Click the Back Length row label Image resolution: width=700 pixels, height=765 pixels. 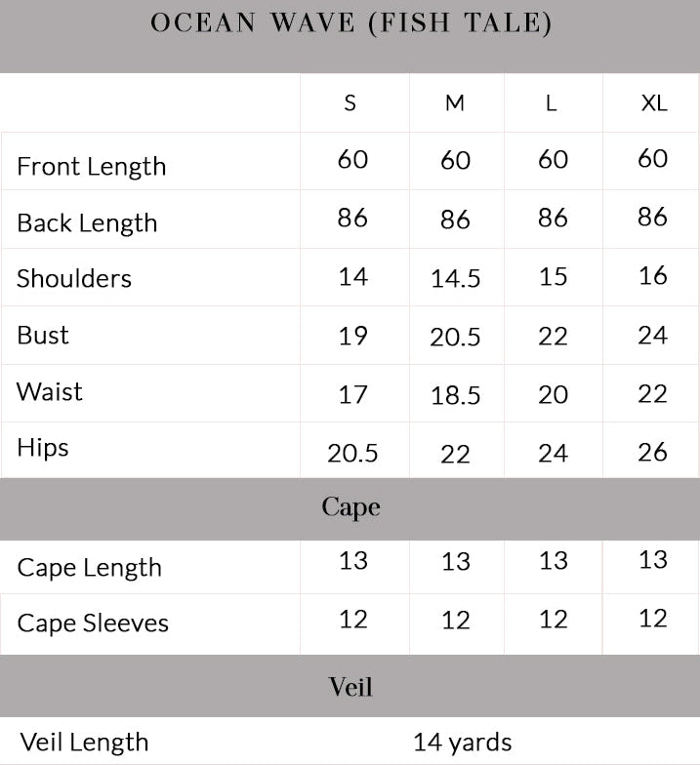tap(87, 222)
